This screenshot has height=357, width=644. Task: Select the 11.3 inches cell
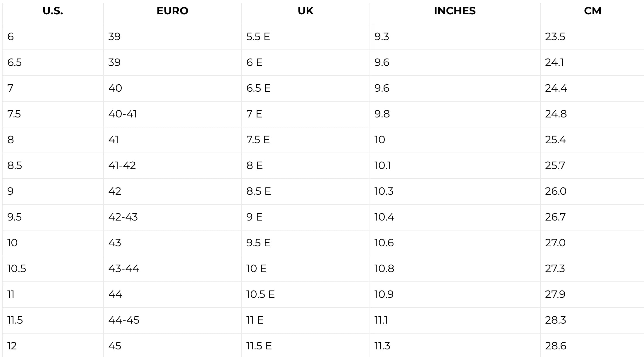coord(382,346)
